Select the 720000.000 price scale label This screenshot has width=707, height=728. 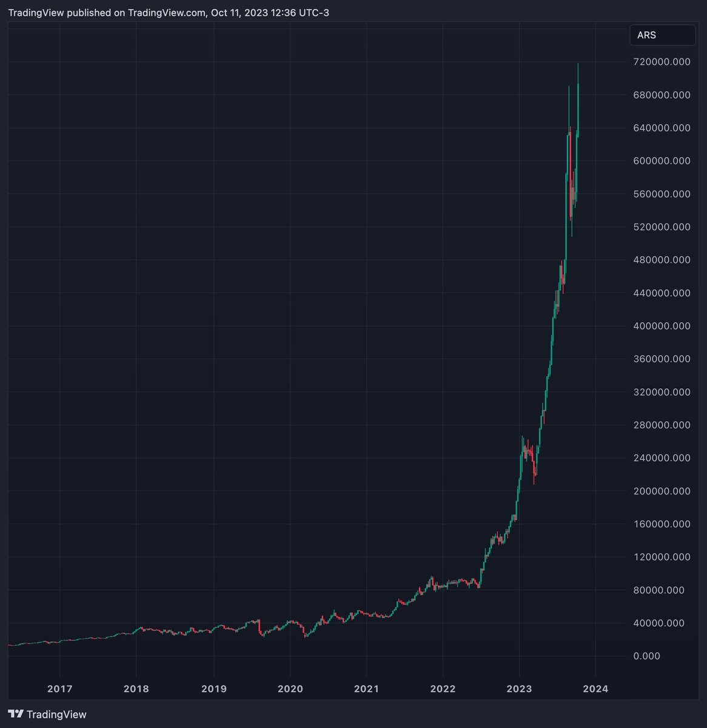tap(662, 61)
